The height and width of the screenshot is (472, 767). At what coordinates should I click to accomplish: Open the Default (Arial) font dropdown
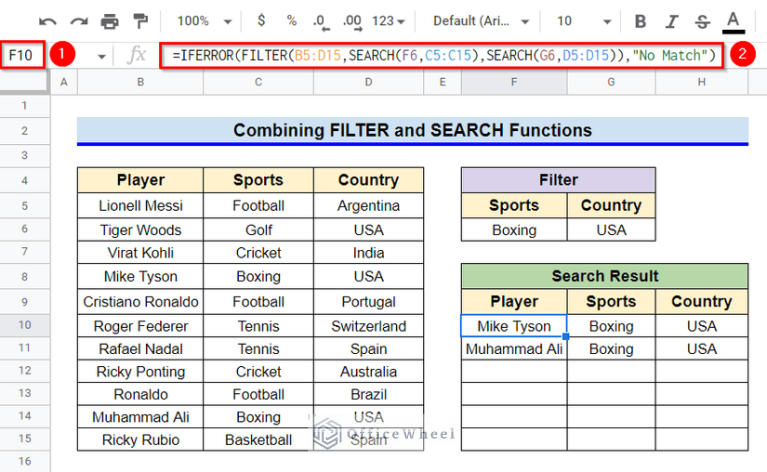[477, 20]
